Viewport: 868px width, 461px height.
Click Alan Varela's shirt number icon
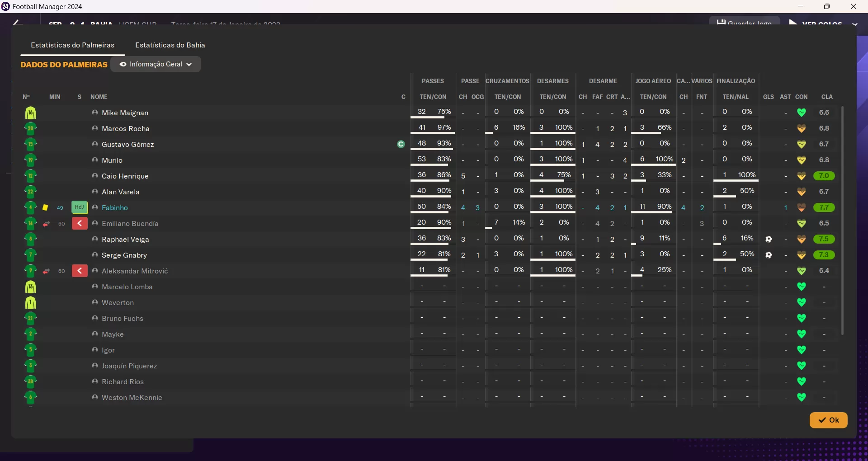[30, 192]
